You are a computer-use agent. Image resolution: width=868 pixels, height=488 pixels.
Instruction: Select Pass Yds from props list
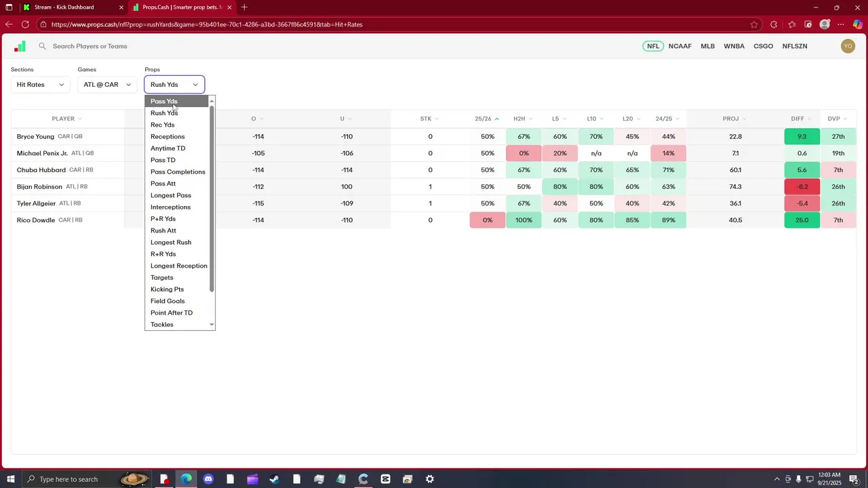(x=176, y=101)
